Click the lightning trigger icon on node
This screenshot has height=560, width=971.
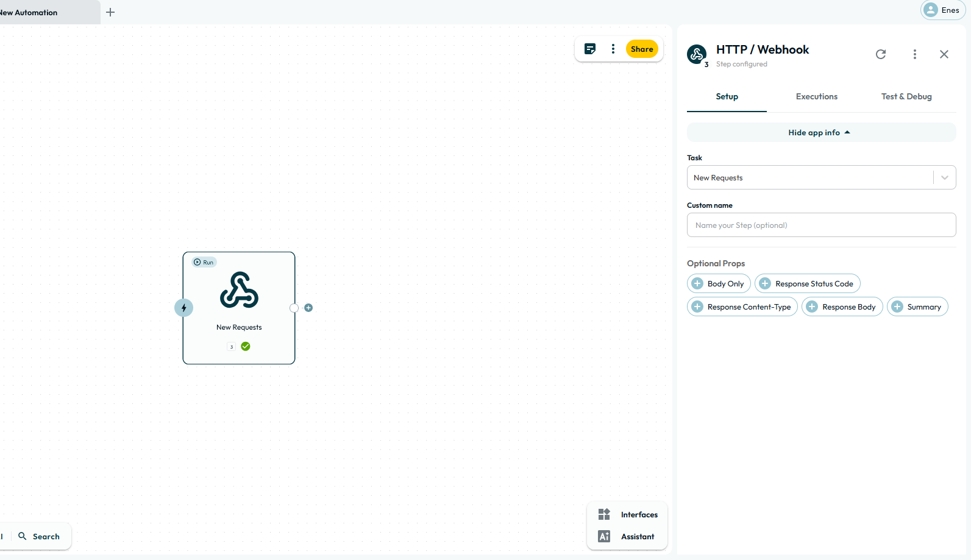(184, 308)
